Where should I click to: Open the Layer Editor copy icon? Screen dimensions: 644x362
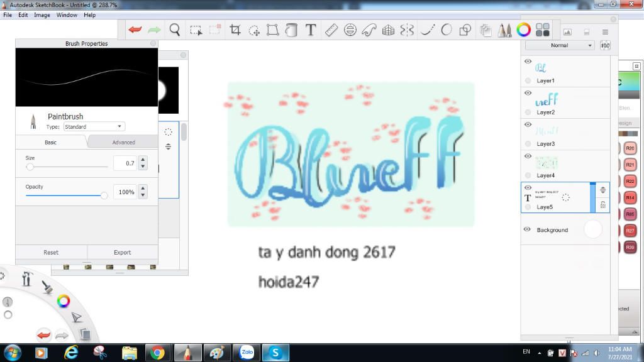pyautogui.click(x=486, y=30)
